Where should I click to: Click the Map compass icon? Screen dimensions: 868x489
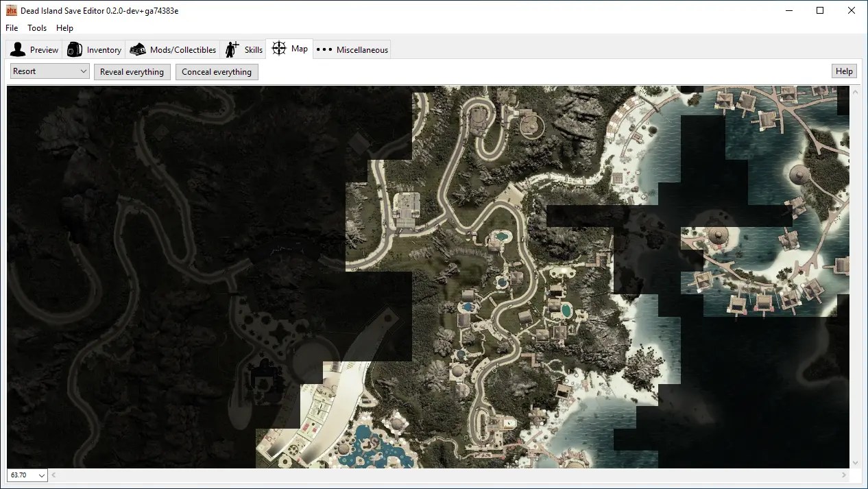pyautogui.click(x=279, y=49)
